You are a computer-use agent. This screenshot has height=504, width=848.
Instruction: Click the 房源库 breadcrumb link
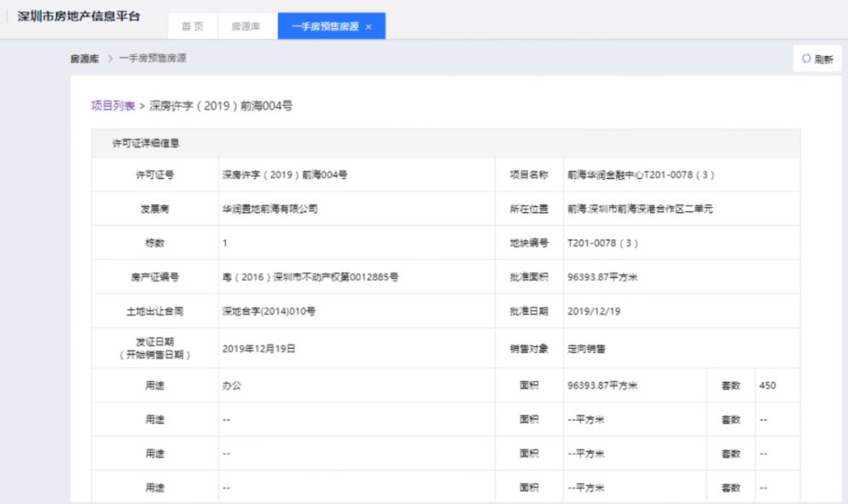pos(84,59)
